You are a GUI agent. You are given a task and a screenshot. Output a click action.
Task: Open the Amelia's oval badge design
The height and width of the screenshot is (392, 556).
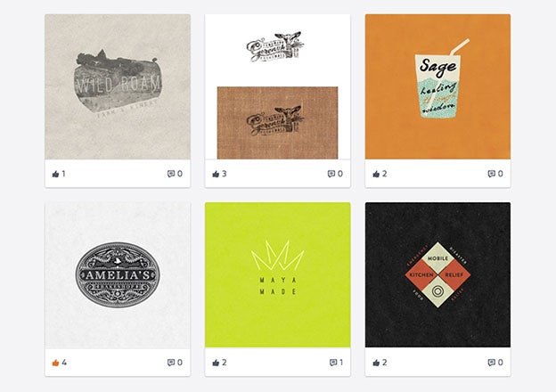pyautogui.click(x=118, y=275)
